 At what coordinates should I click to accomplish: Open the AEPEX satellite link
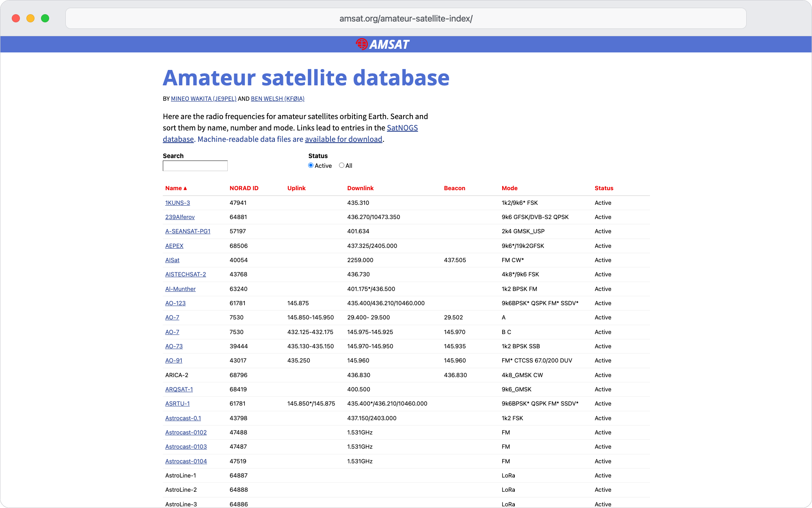click(x=174, y=246)
